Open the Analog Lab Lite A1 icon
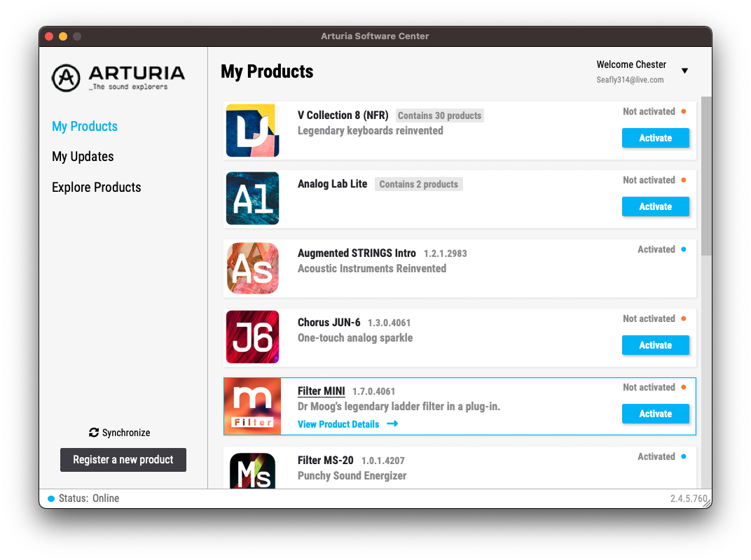Viewport: 751px width, 560px height. pyautogui.click(x=252, y=198)
